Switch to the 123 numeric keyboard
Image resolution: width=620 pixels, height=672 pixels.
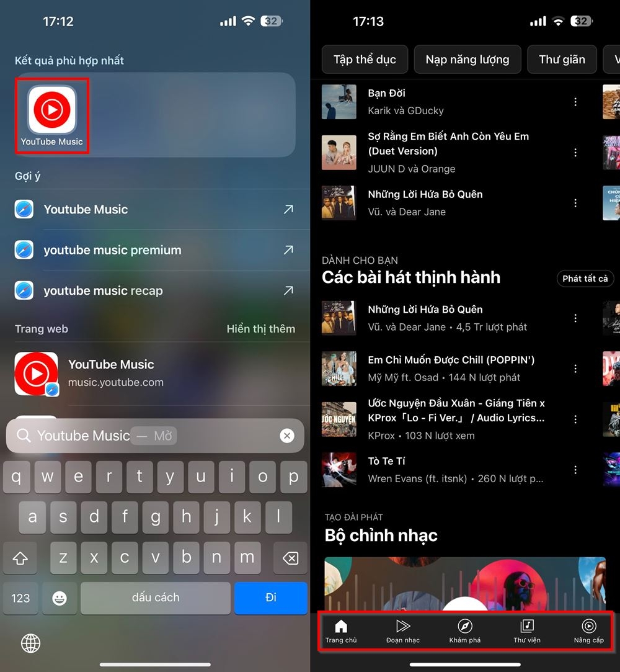point(20,598)
